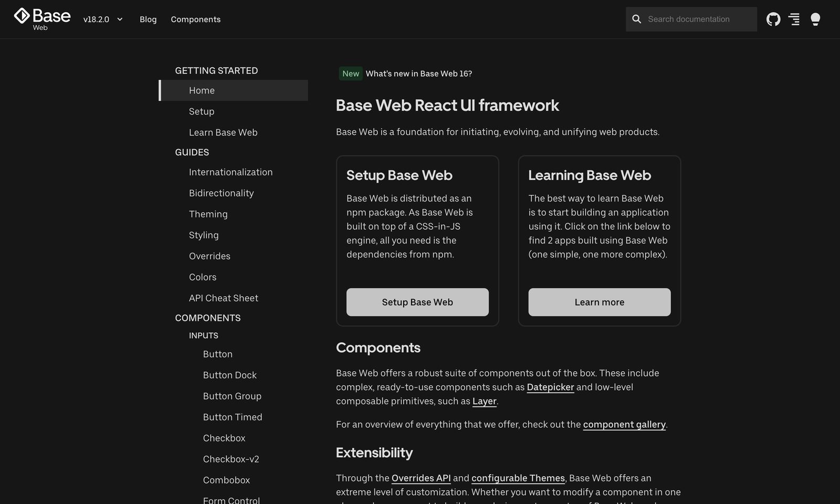Image resolution: width=840 pixels, height=504 pixels.
Task: Follow the configurable Themes link
Action: (x=518, y=478)
